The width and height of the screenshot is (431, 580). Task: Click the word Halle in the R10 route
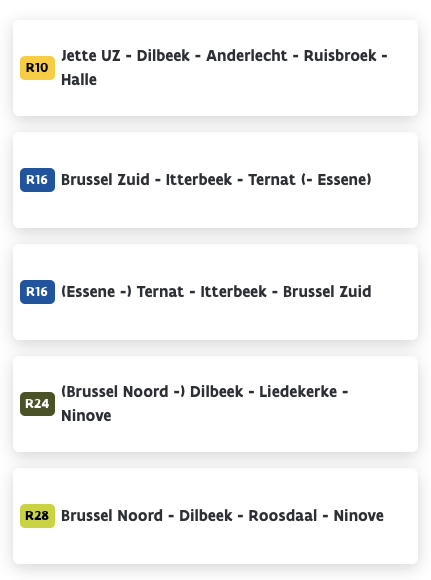[x=79, y=80]
